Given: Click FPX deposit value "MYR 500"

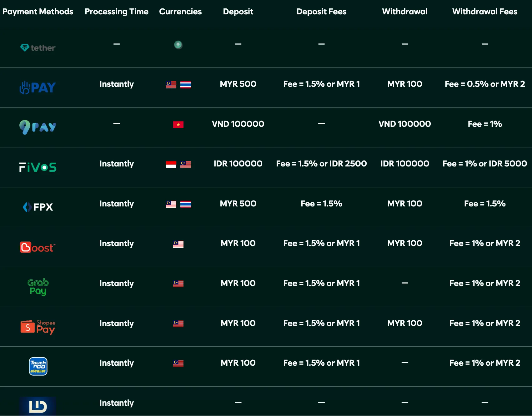Looking at the screenshot, I should pyautogui.click(x=238, y=204).
